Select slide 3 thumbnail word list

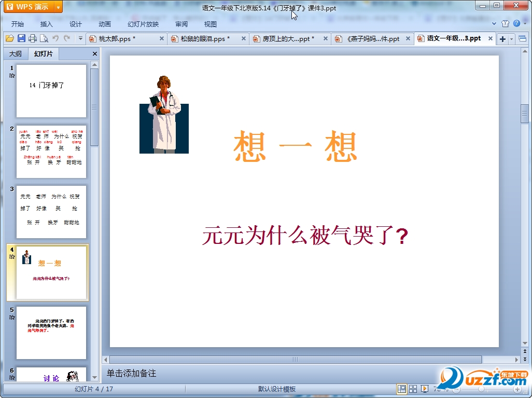click(51, 212)
